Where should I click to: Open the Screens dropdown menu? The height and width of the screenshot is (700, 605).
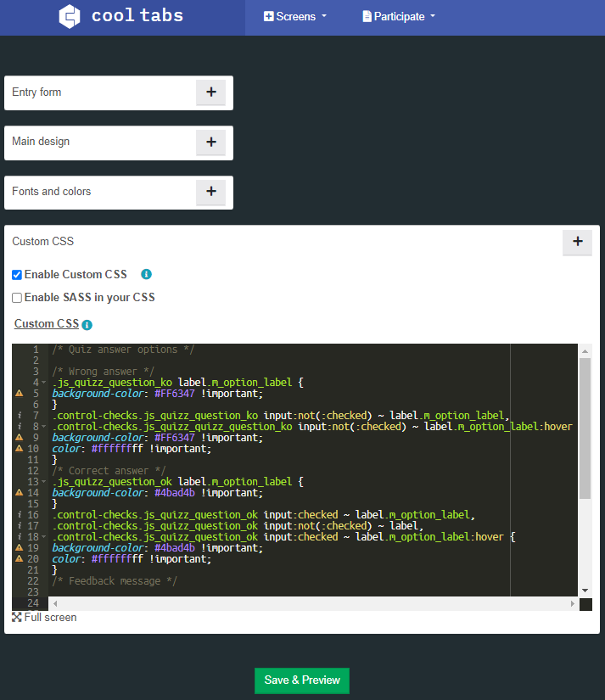pyautogui.click(x=295, y=16)
